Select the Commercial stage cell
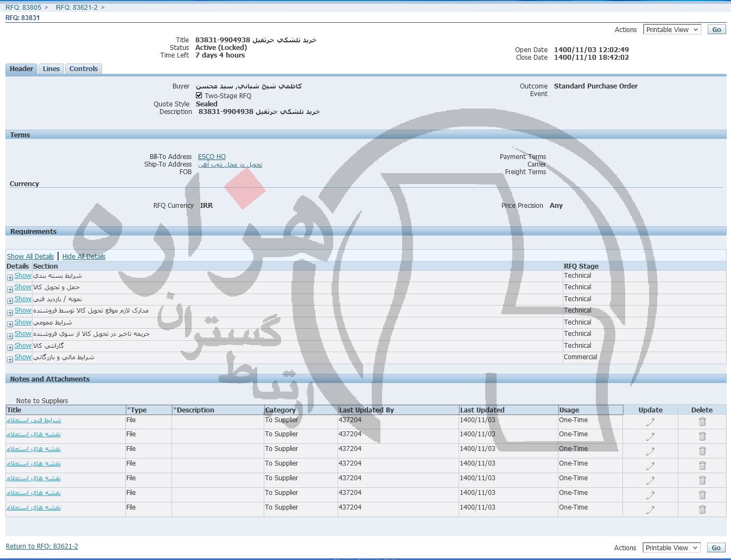The width and height of the screenshot is (731, 560). click(580, 357)
